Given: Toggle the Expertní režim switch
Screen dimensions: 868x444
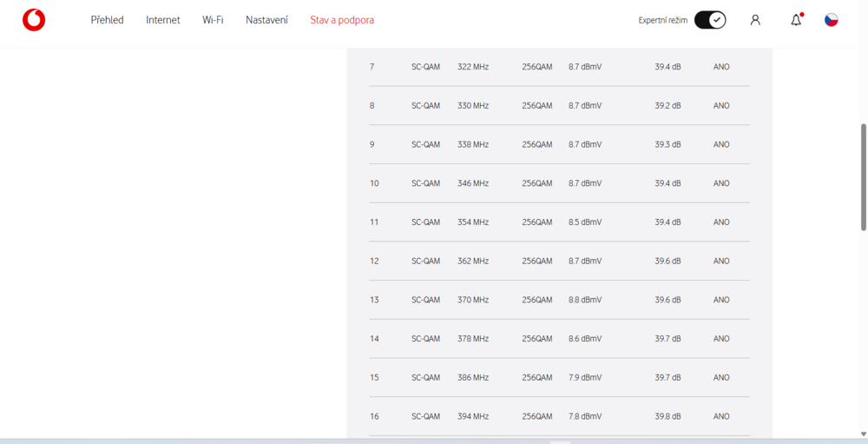Looking at the screenshot, I should point(710,20).
